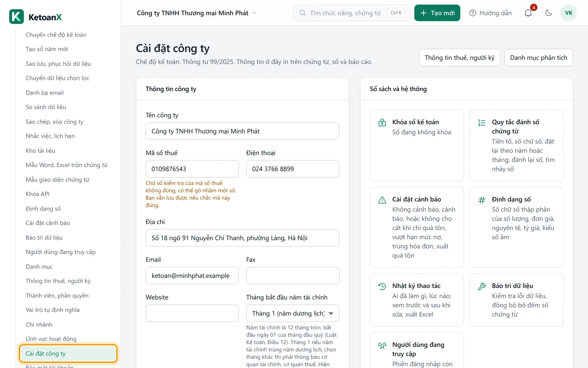588x368 pixels.
Task: Click the Người dùng đang truy cập users icon
Action: [x=382, y=345]
